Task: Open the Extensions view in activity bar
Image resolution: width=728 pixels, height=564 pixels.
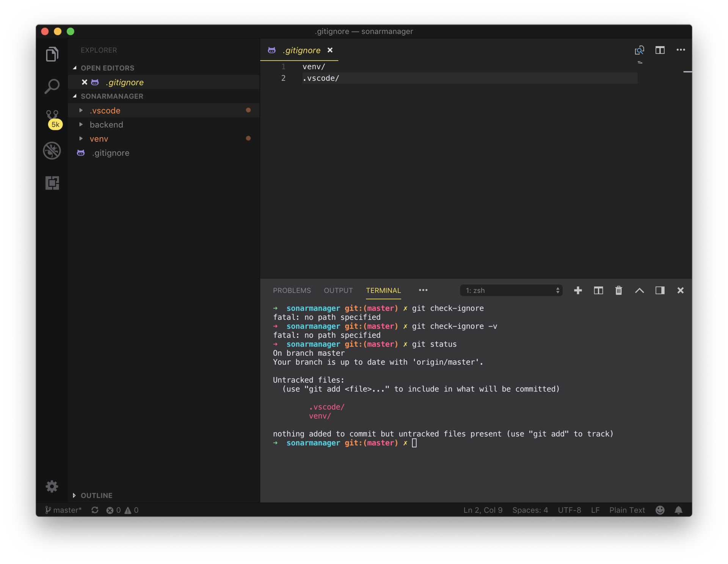Action: point(52,183)
